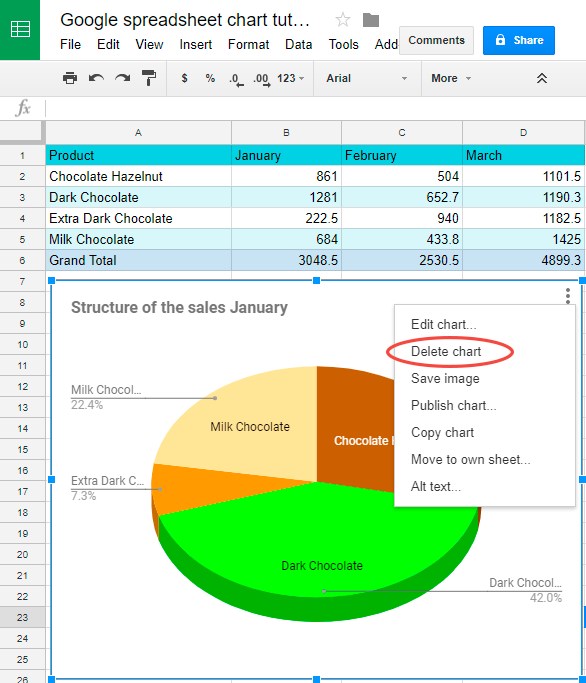Open the Arial font dropdown
The height and width of the screenshot is (683, 586).
[x=367, y=78]
